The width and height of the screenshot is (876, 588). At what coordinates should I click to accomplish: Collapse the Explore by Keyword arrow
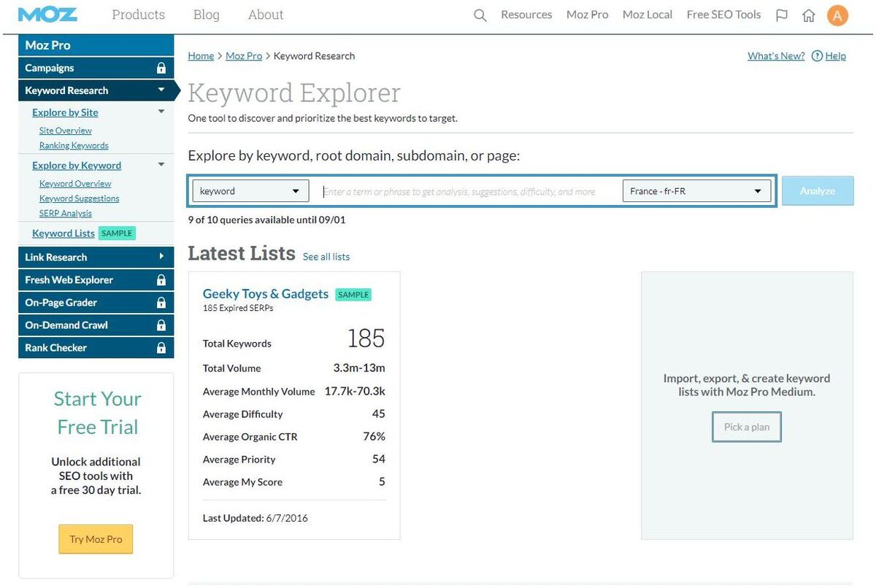tap(161, 166)
